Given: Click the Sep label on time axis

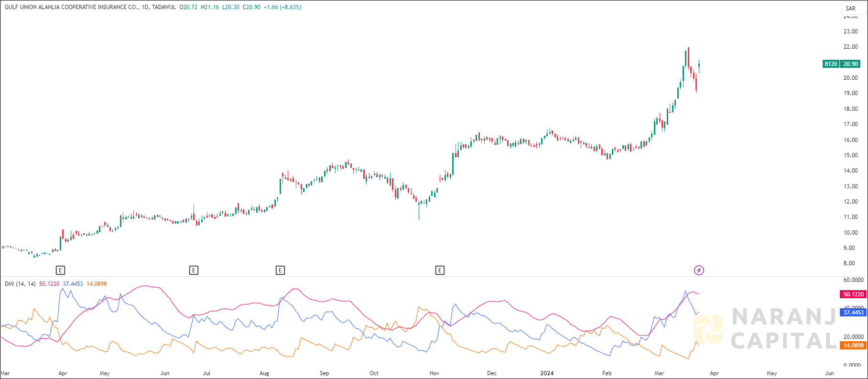Looking at the screenshot, I should (x=325, y=373).
